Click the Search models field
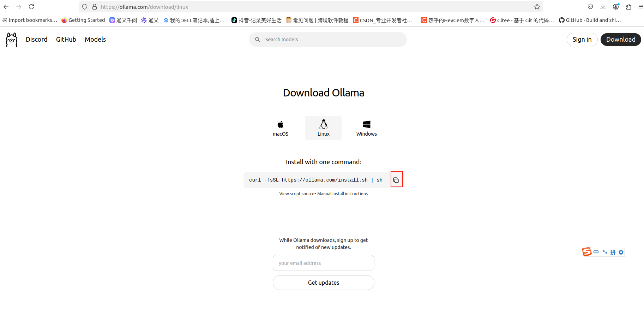The height and width of the screenshot is (314, 644). click(x=328, y=40)
